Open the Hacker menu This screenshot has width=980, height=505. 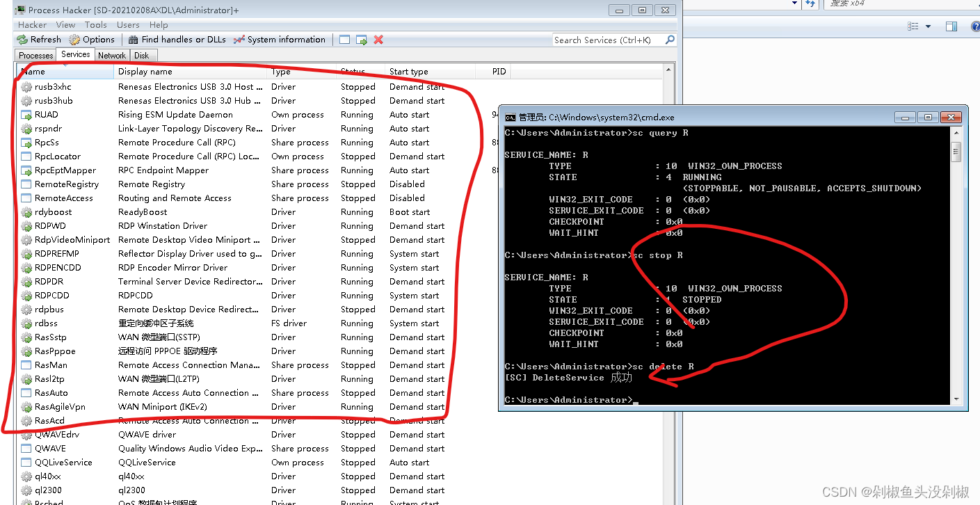[32, 24]
